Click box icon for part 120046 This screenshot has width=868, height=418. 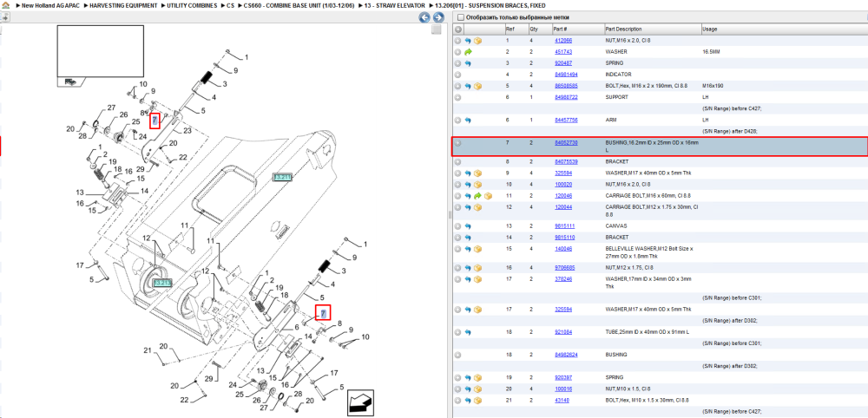[488, 196]
